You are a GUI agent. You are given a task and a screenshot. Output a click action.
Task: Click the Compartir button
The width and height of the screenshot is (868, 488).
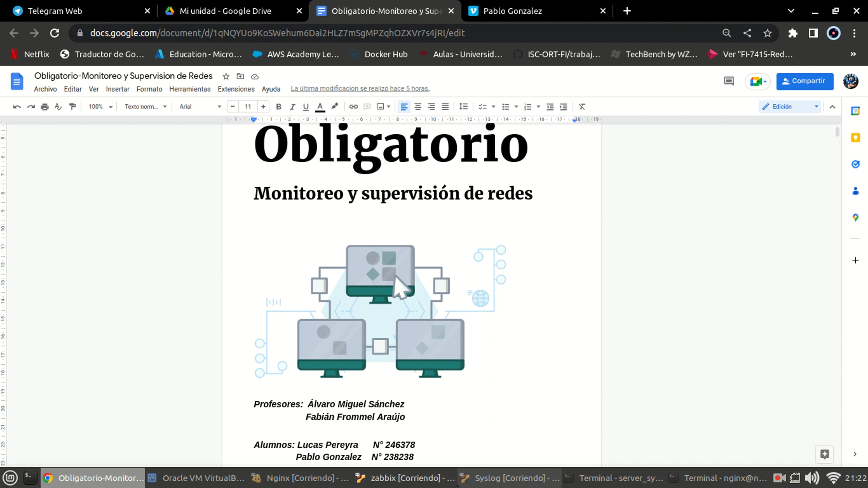tap(804, 81)
